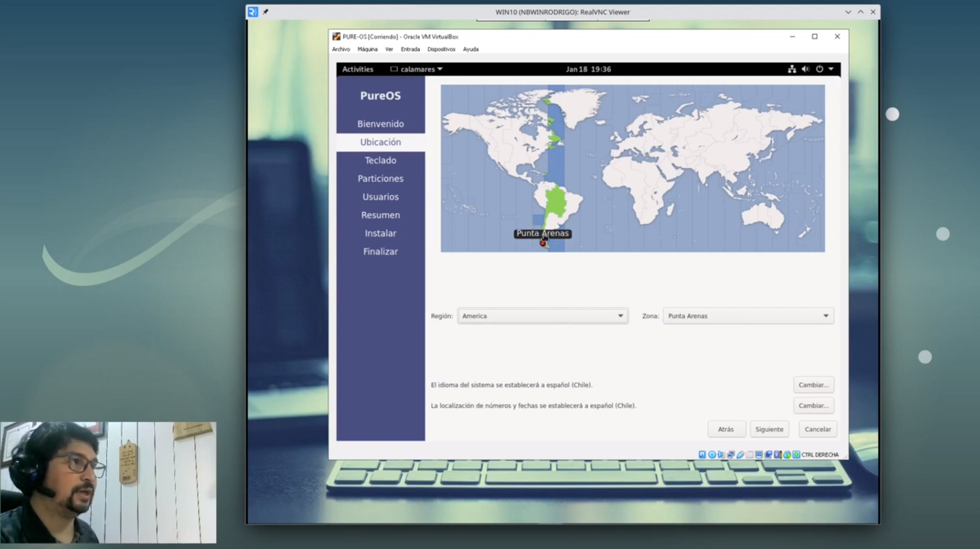Click the VirtualBox shared folders status icon
Image resolution: width=980 pixels, height=549 pixels.
click(749, 454)
